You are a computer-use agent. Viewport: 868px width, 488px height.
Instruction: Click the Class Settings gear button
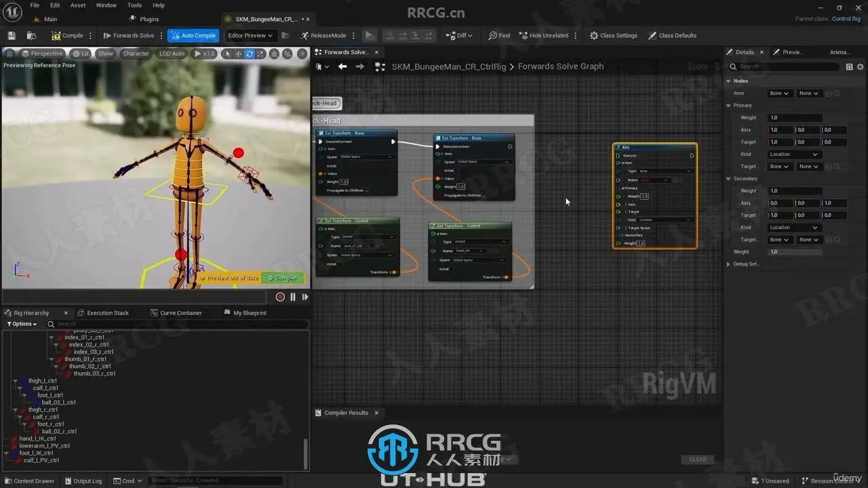pyautogui.click(x=614, y=35)
